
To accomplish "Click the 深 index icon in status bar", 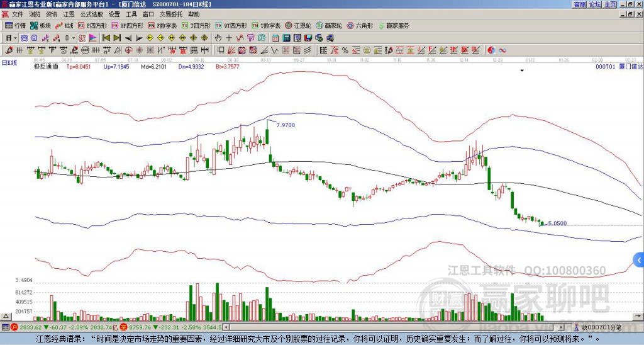I will 123,327.
